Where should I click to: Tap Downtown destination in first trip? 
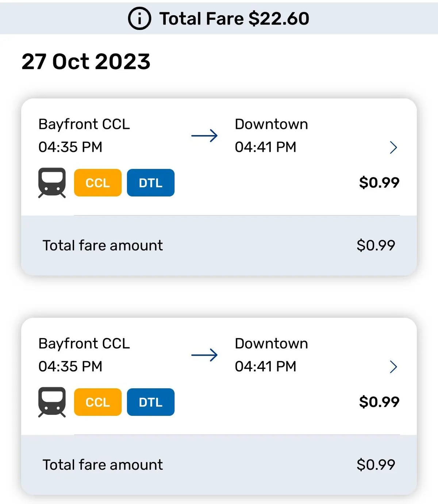pos(271,124)
